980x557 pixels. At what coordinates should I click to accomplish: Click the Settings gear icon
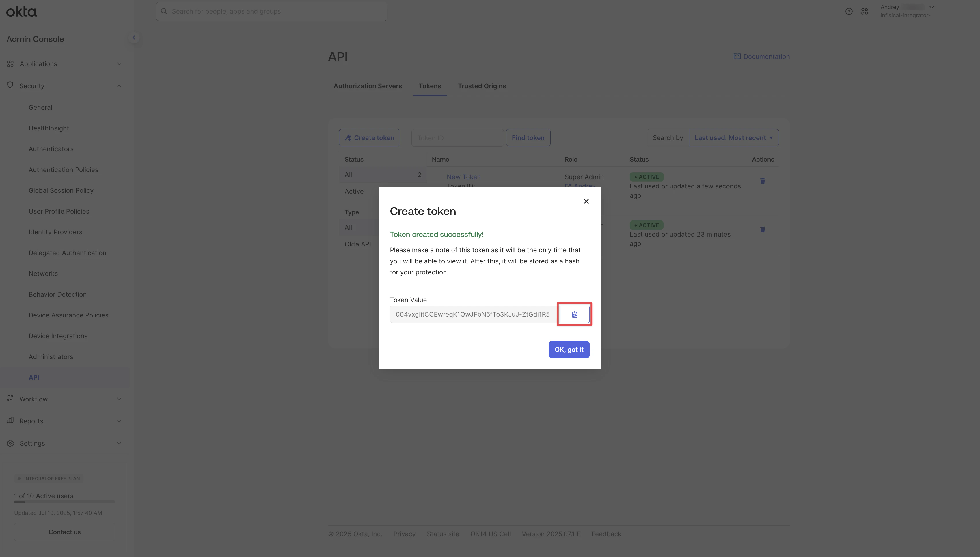[10, 443]
